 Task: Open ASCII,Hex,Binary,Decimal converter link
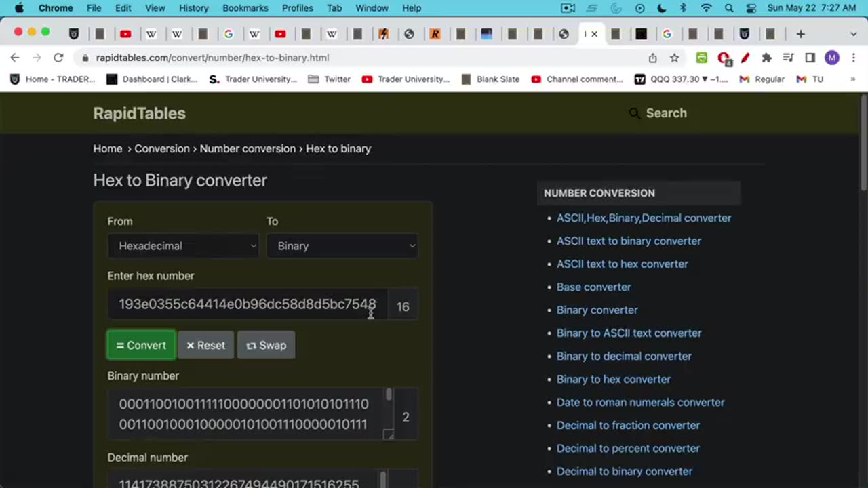click(644, 218)
